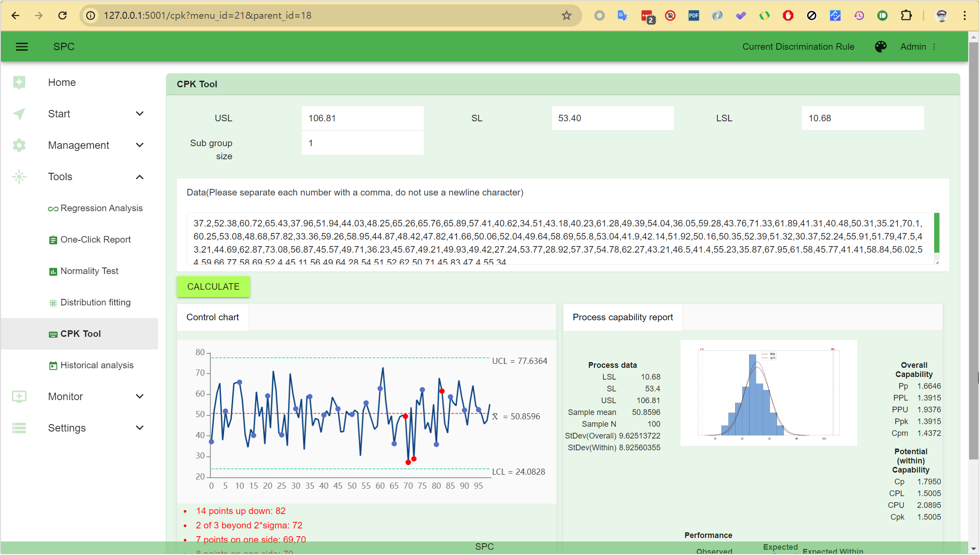Click the Admin menu options

pos(937,46)
